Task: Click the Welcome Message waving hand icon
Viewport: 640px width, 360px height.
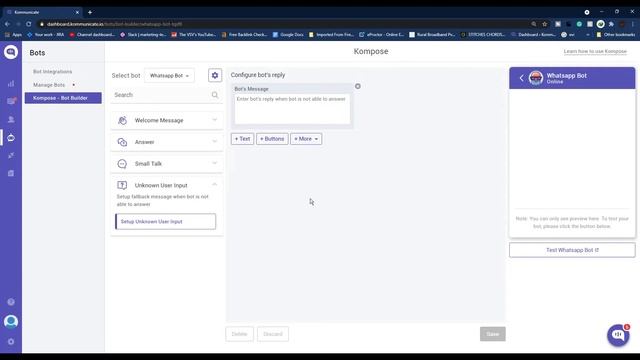Action: click(122, 120)
